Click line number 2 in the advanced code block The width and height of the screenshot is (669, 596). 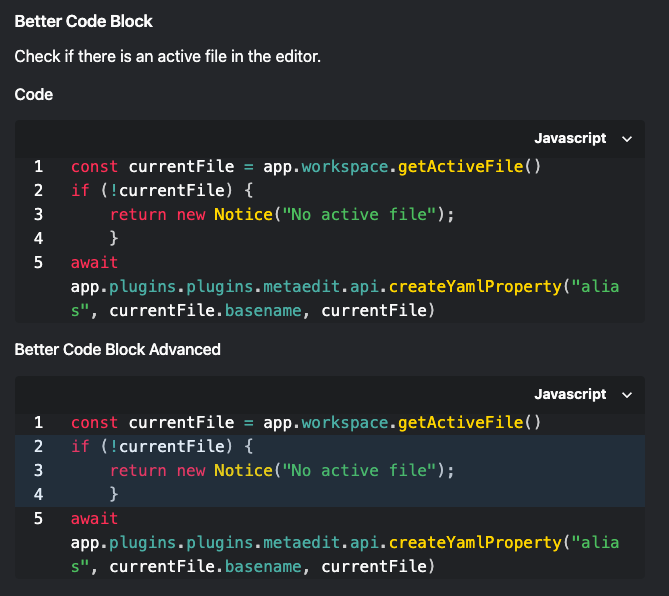tap(38, 447)
